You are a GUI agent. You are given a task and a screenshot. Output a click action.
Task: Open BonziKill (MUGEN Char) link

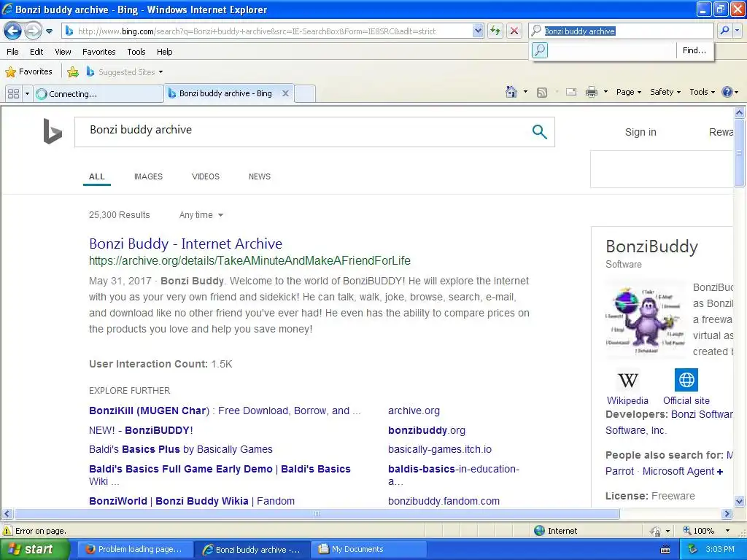tap(225, 411)
